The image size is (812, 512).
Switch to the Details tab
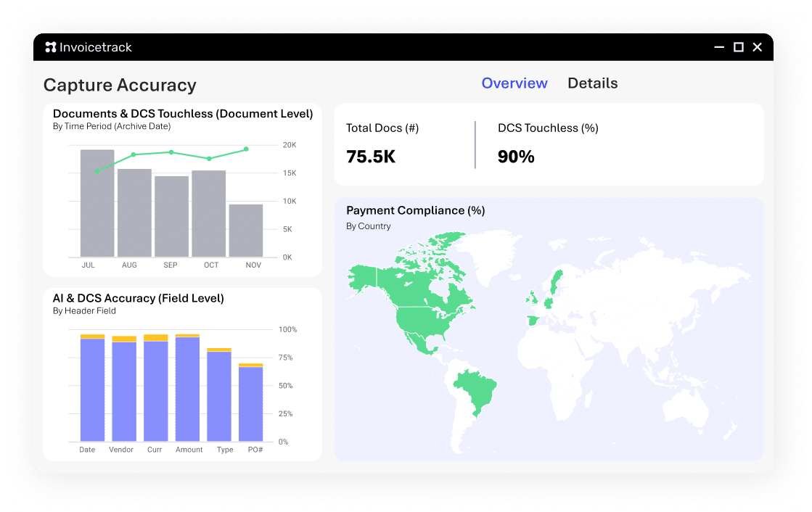pyautogui.click(x=592, y=83)
